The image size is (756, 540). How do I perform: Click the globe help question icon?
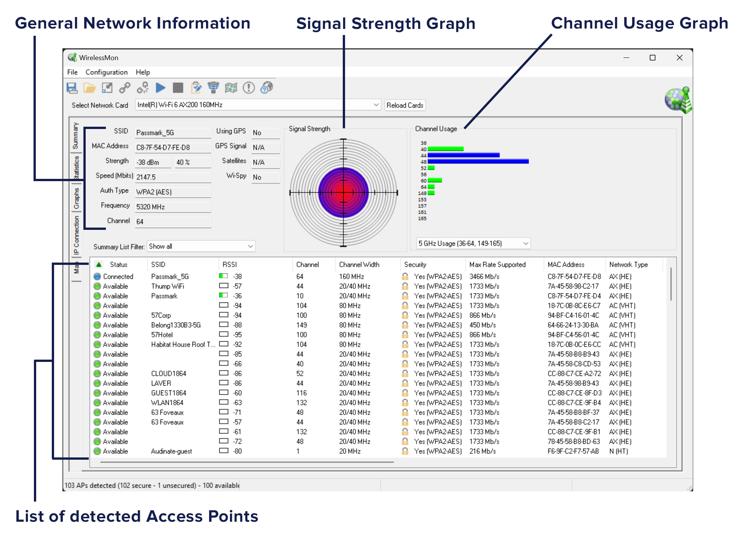[x=267, y=88]
